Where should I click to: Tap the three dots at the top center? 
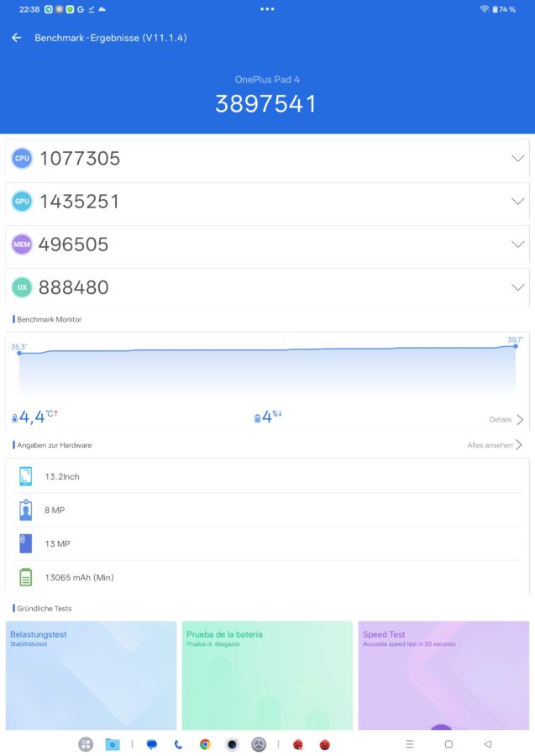coord(267,9)
